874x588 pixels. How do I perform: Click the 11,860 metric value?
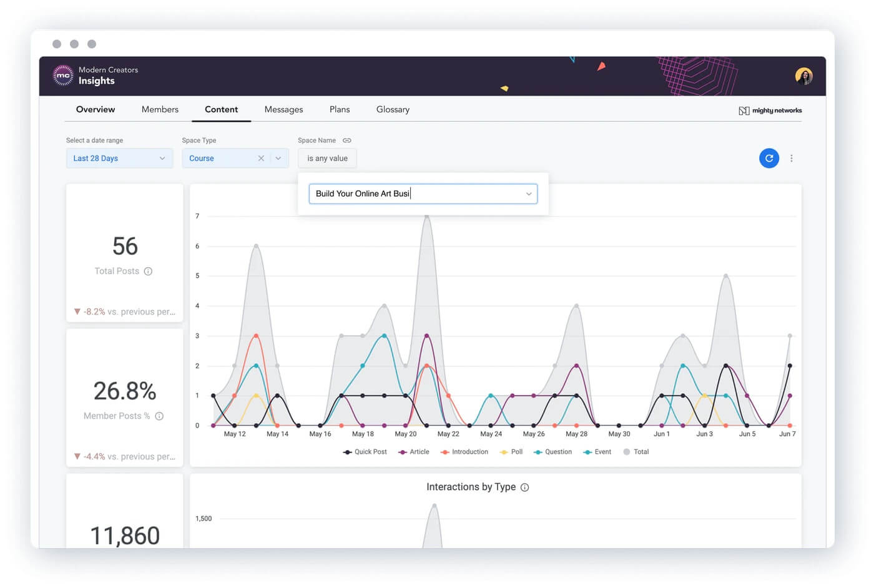(x=125, y=536)
